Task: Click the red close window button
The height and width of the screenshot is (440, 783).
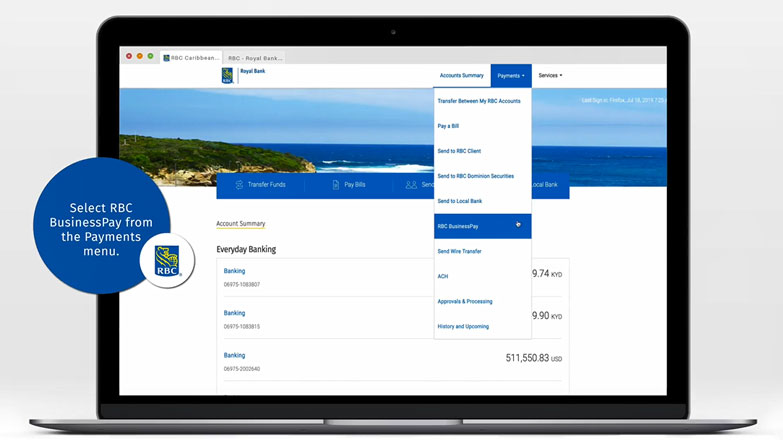Action: point(129,56)
